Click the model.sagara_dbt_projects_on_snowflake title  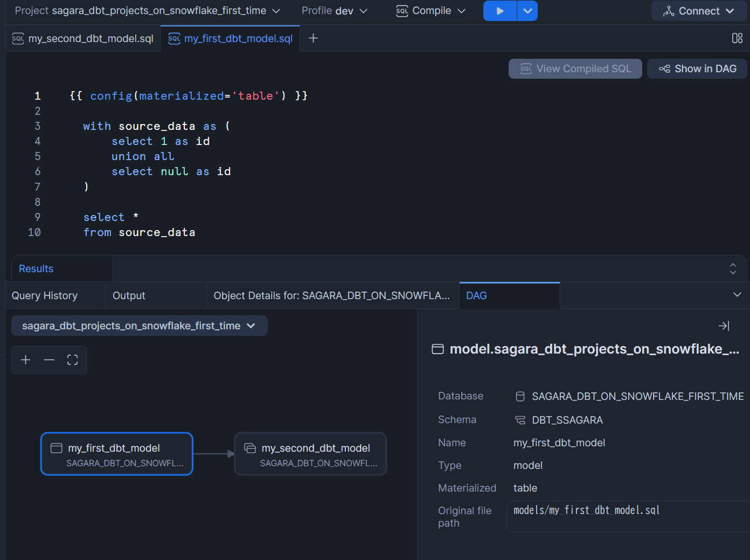click(x=594, y=349)
